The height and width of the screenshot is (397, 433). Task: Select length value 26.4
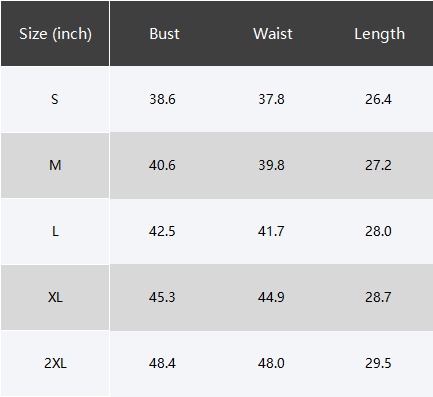pos(378,99)
